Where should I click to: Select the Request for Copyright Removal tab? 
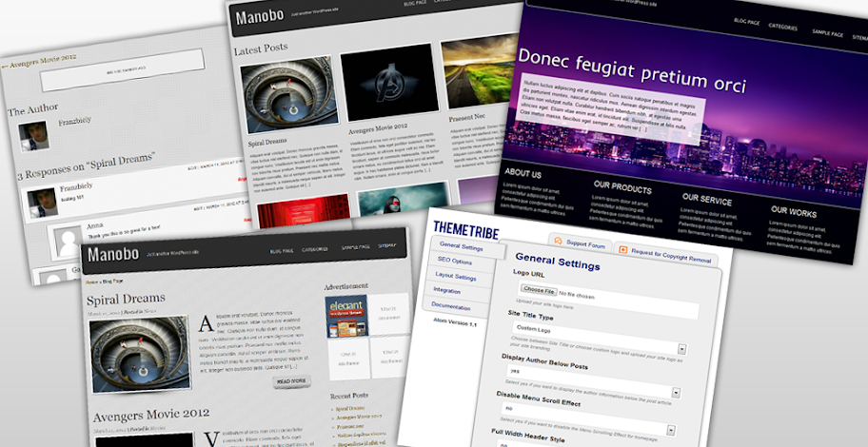tap(665, 256)
